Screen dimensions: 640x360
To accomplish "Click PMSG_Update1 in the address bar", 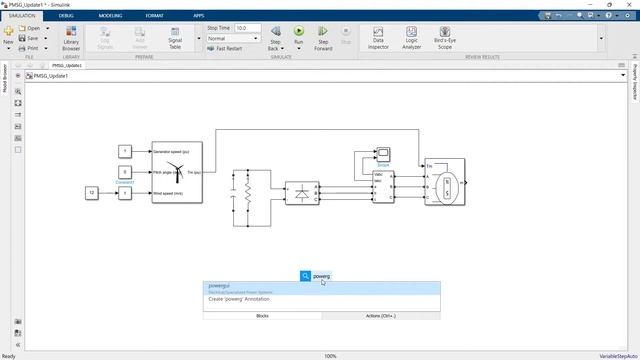I will tap(51, 76).
